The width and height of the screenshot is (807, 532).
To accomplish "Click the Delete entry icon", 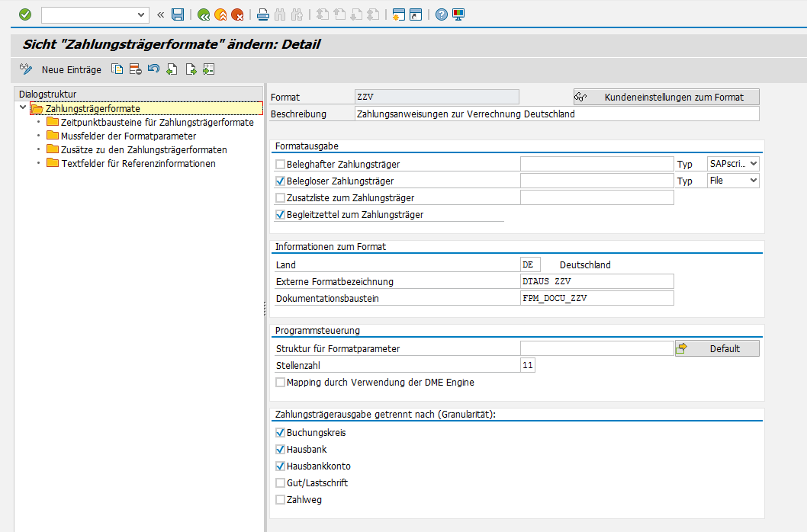I will [135, 69].
